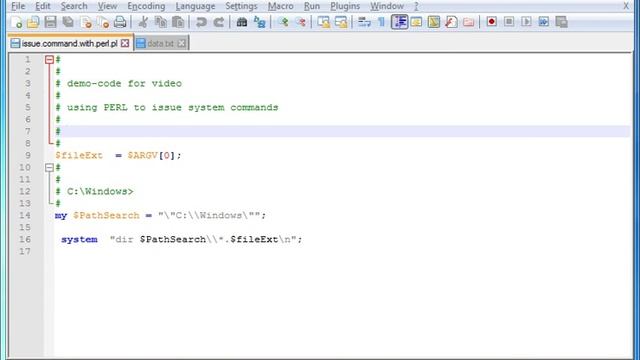The image size is (640, 360).
Task: Click the Close document toolbar icon
Action: coord(86,22)
